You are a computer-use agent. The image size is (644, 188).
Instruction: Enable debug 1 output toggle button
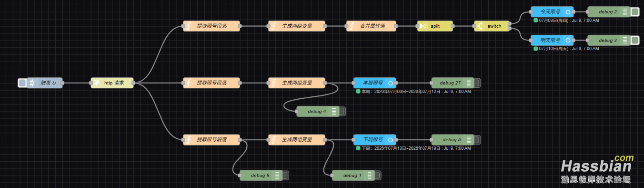click(x=378, y=176)
